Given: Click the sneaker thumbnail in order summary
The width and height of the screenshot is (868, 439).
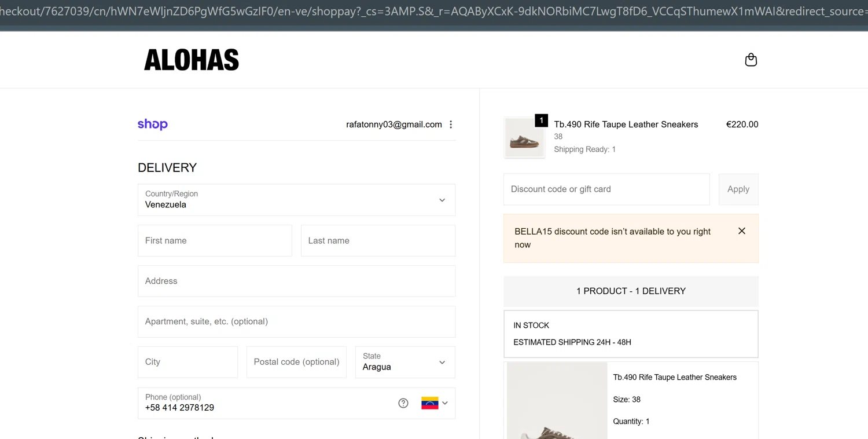Looking at the screenshot, I should [524, 138].
